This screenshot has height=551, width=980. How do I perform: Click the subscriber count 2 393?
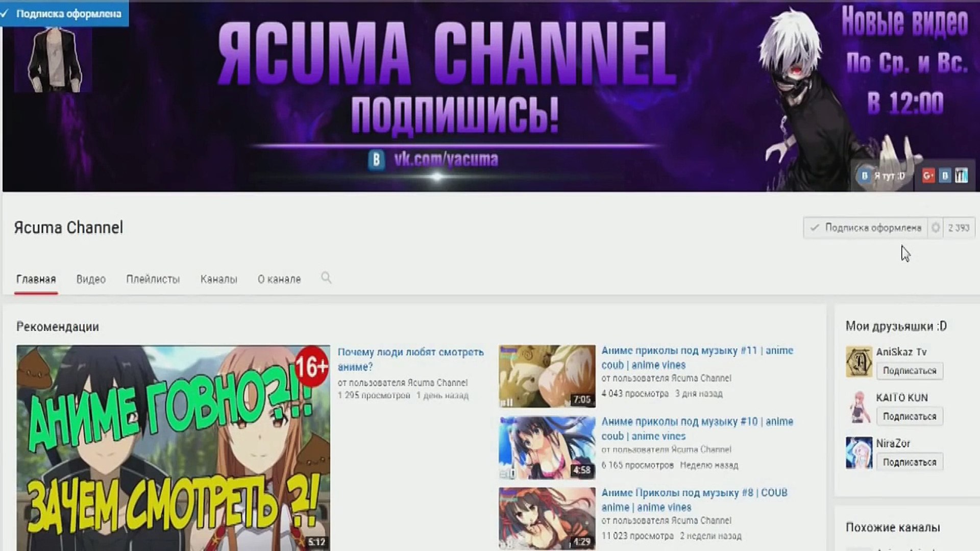(x=958, y=228)
